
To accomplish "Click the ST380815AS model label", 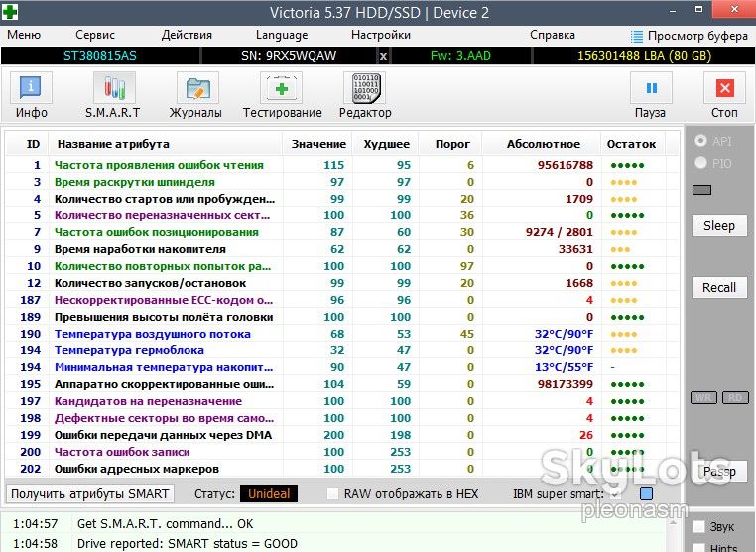I will click(100, 56).
